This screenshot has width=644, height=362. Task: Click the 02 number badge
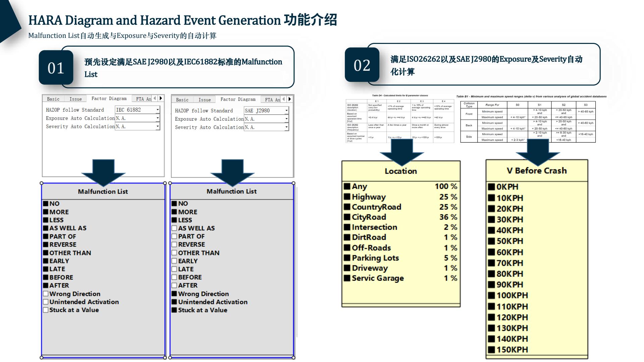pyautogui.click(x=362, y=65)
